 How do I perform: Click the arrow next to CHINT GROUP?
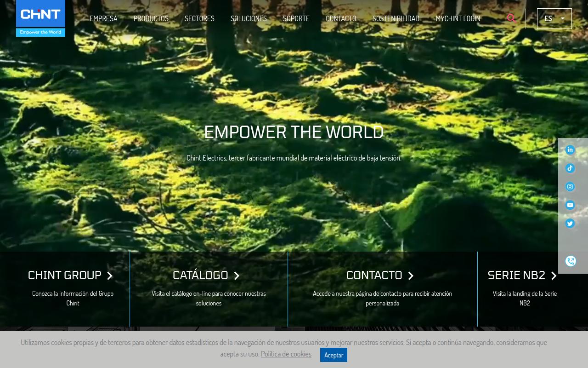110,276
